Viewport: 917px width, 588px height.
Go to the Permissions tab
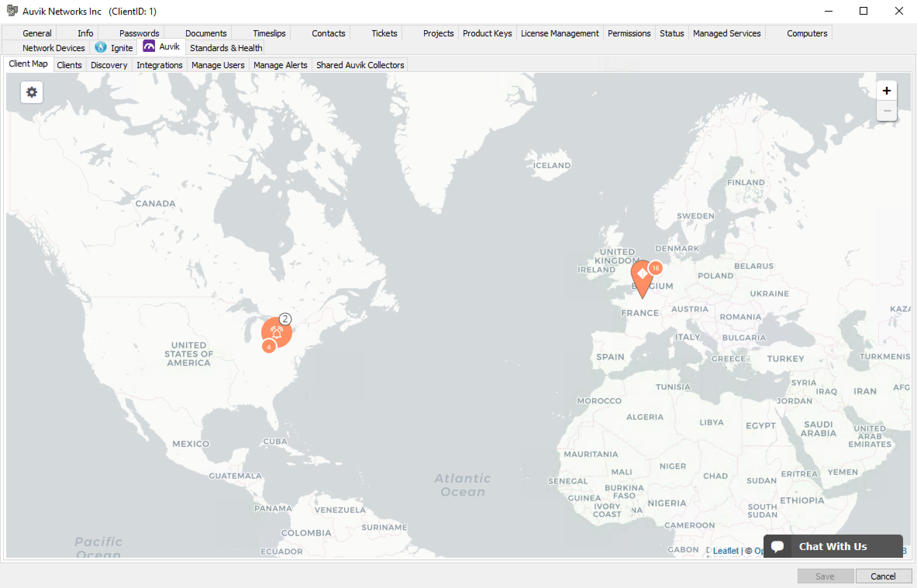[629, 33]
